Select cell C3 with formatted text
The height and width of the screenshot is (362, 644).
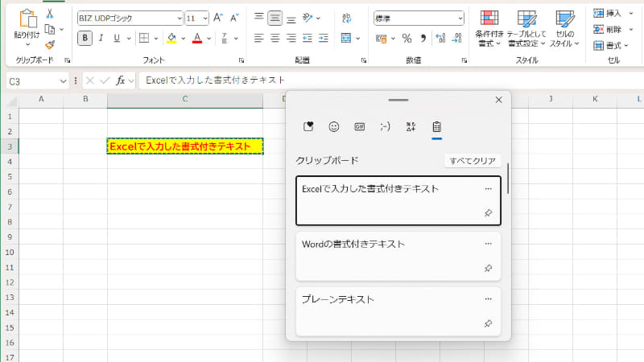point(185,146)
